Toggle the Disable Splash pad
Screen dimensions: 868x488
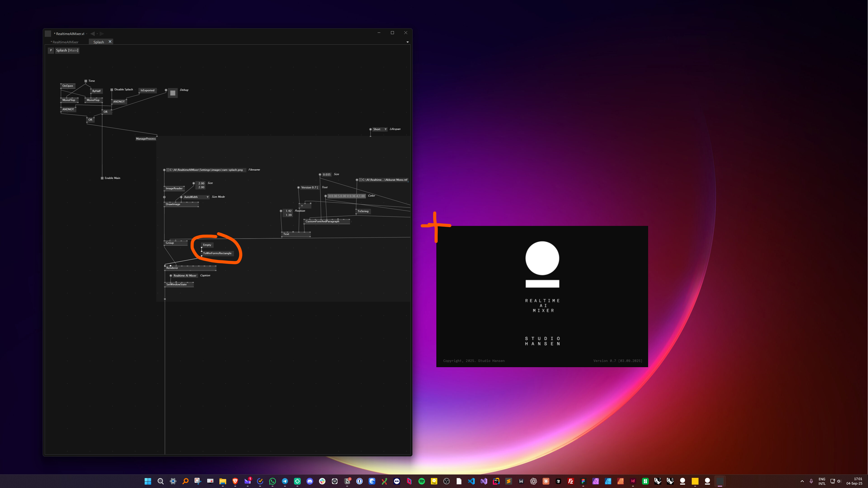112,90
